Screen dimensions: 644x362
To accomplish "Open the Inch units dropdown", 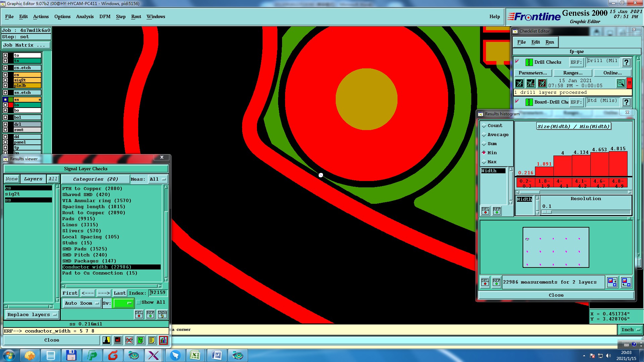I will 631,330.
